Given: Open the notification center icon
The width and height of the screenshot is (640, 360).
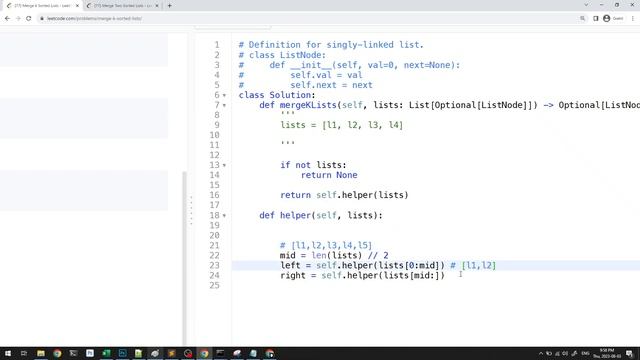Looking at the screenshot, I should coord(629,353).
